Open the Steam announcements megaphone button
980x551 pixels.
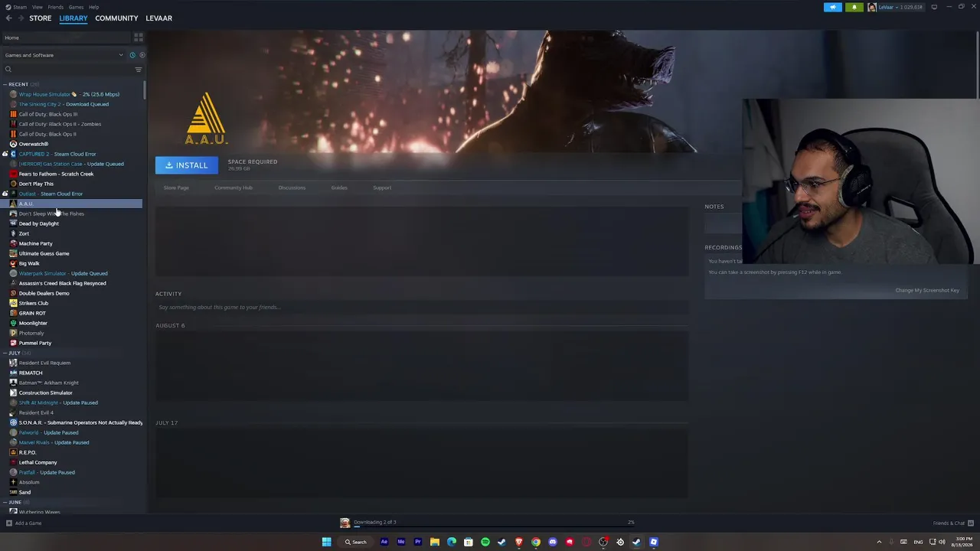pos(833,7)
